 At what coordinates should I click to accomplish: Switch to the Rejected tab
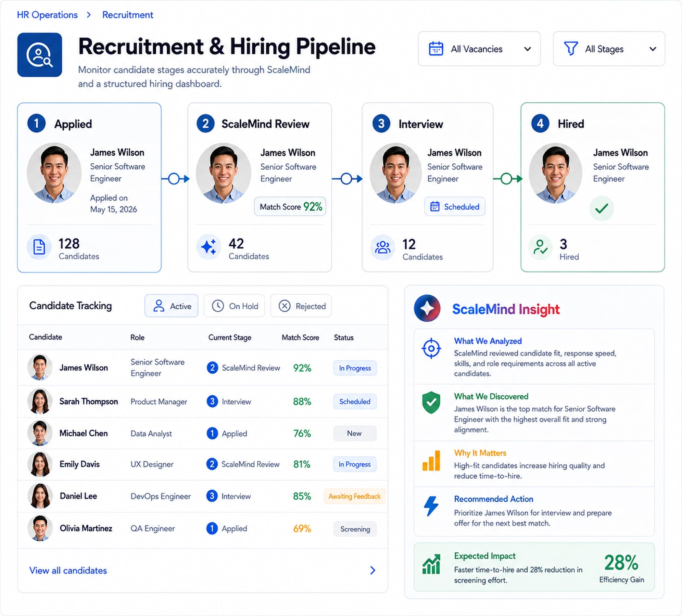[301, 306]
